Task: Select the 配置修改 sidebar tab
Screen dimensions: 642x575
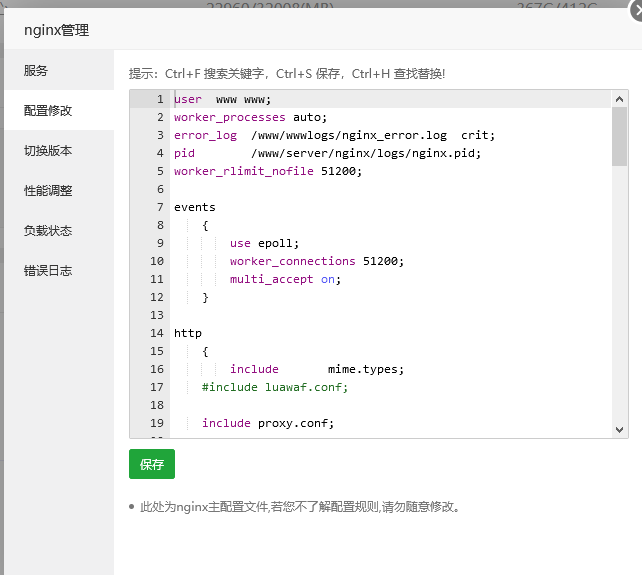Action: [x=59, y=111]
